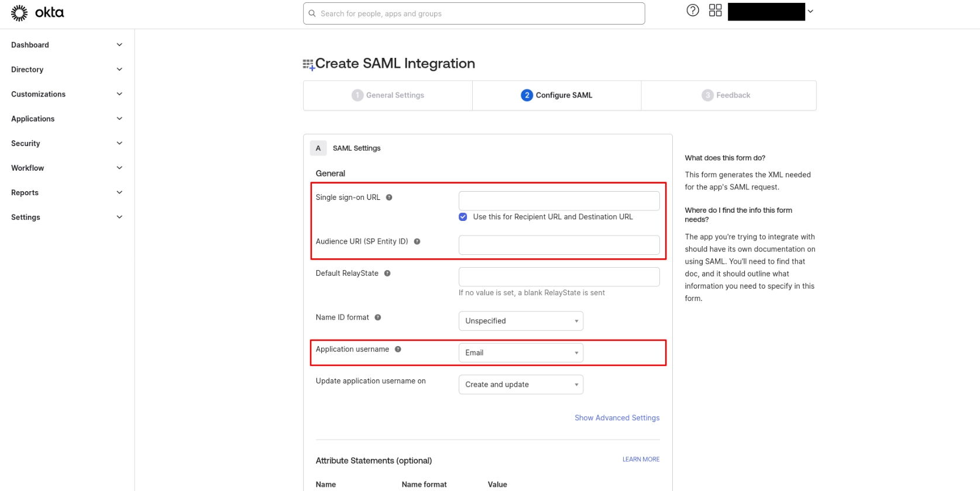Expand the Security sidebar menu
Image resolution: width=980 pixels, height=491 pixels.
tap(67, 143)
